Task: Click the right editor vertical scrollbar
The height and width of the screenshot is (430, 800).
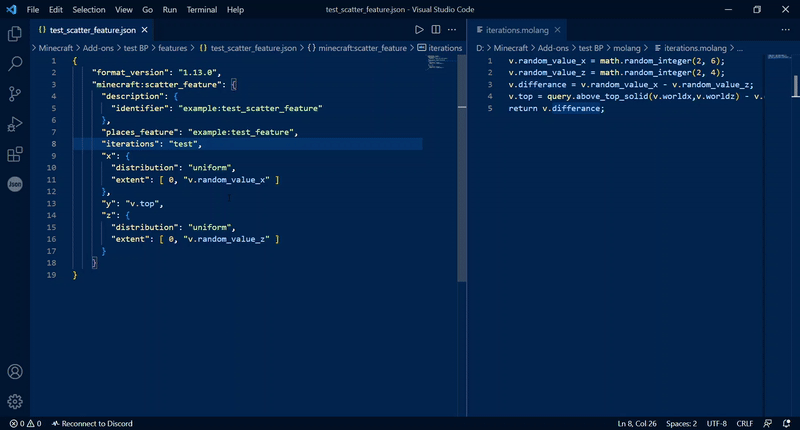Action: point(795,86)
